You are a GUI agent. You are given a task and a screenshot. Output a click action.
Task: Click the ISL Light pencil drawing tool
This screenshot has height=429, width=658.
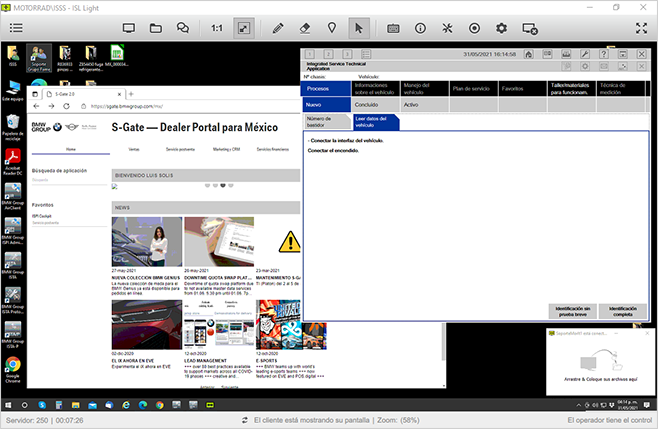[277, 28]
